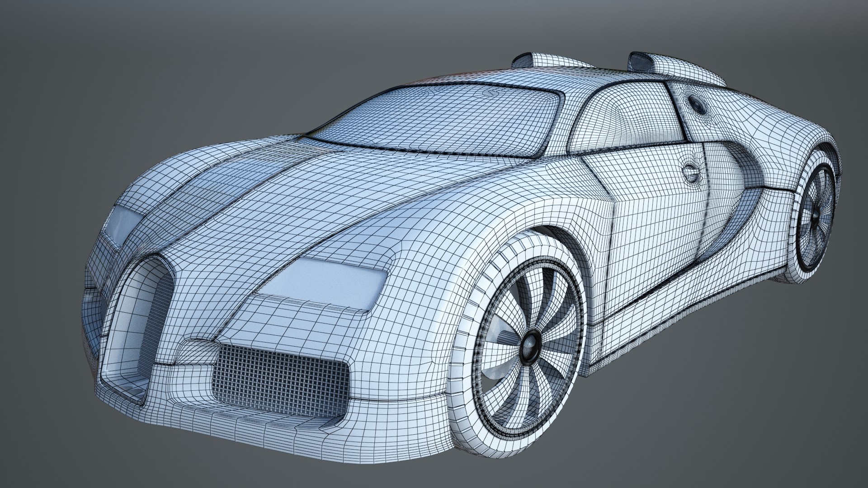Click the front wheel center hub
The width and height of the screenshot is (868, 488).
click(530, 347)
